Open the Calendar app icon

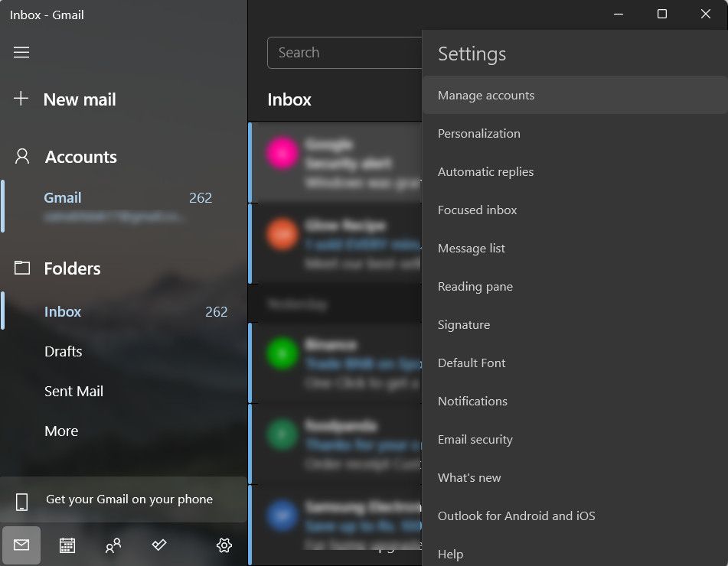click(x=67, y=545)
